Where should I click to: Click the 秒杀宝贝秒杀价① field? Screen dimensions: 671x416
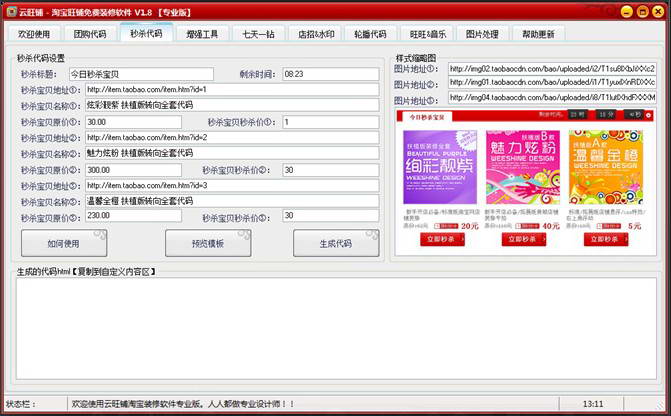[x=331, y=122]
